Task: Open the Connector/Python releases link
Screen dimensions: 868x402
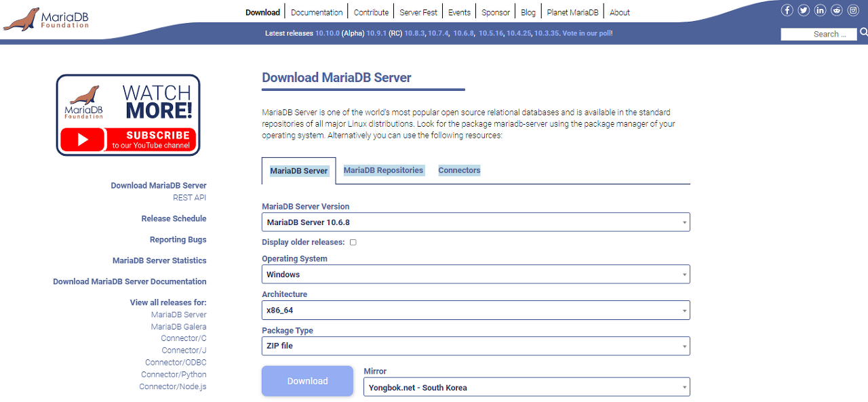Action: coord(174,375)
